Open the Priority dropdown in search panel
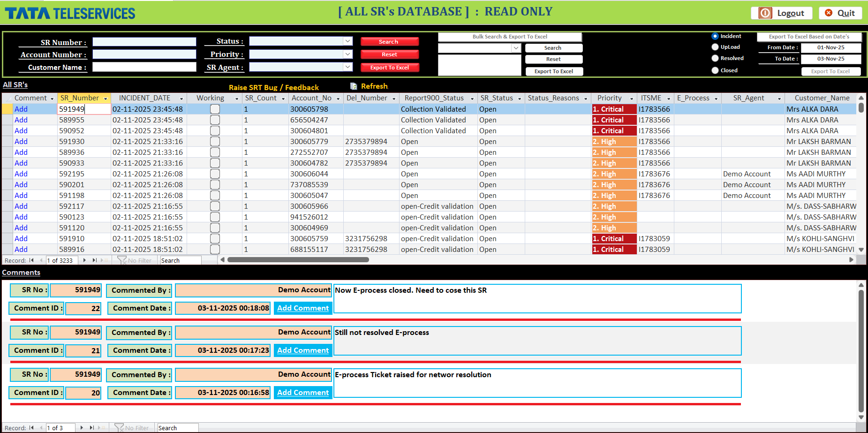 click(x=347, y=54)
